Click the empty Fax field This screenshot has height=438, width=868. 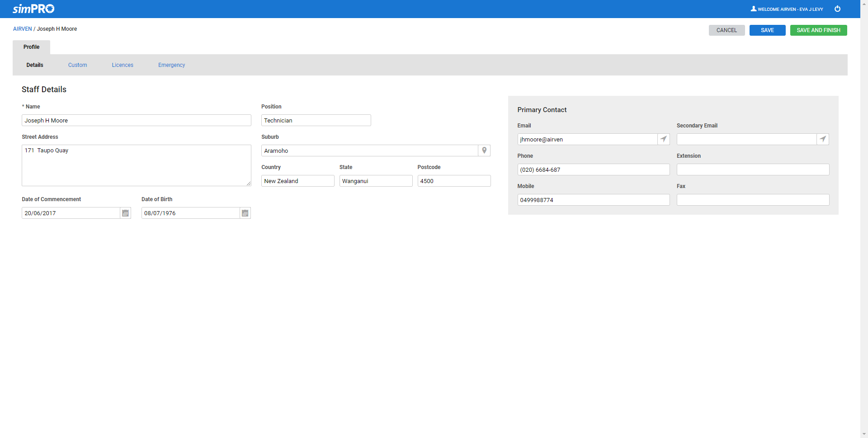point(753,200)
